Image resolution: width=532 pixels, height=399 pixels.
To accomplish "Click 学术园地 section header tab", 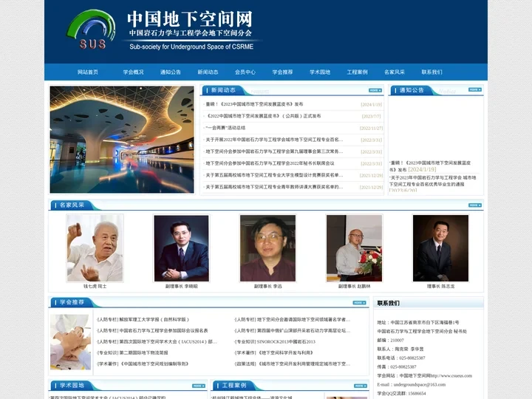I will click(x=72, y=386).
